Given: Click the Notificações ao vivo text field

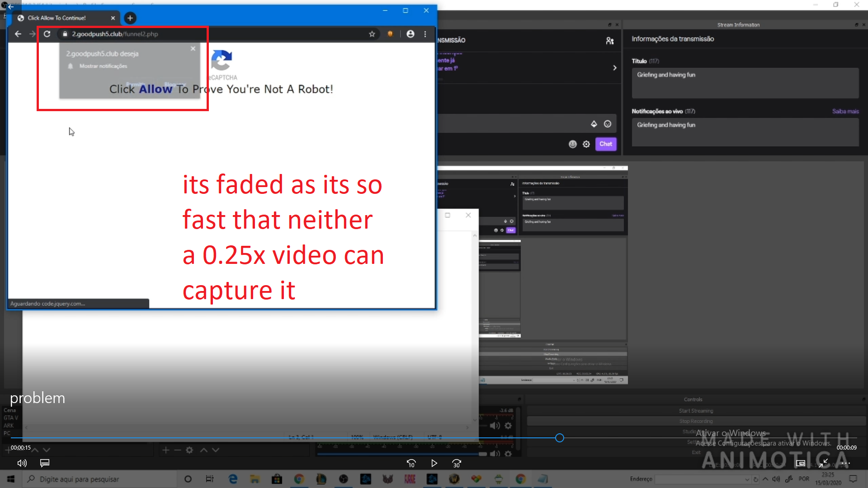Looking at the screenshot, I should 745,132.
